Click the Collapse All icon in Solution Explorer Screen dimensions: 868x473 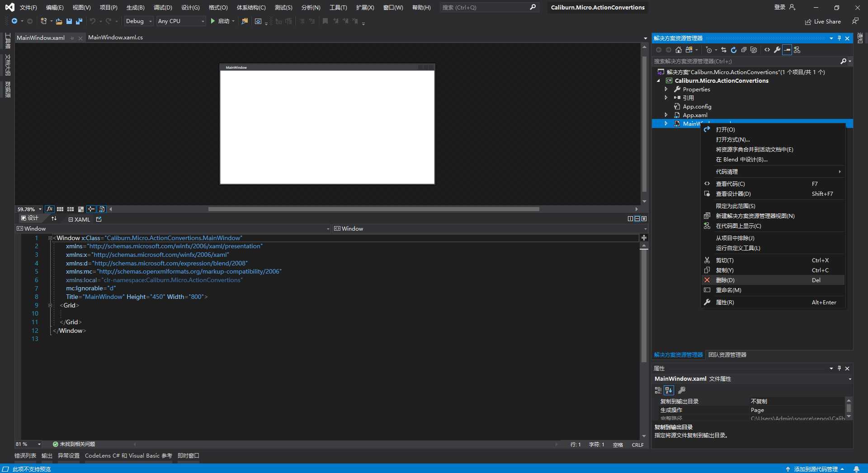[x=744, y=50]
